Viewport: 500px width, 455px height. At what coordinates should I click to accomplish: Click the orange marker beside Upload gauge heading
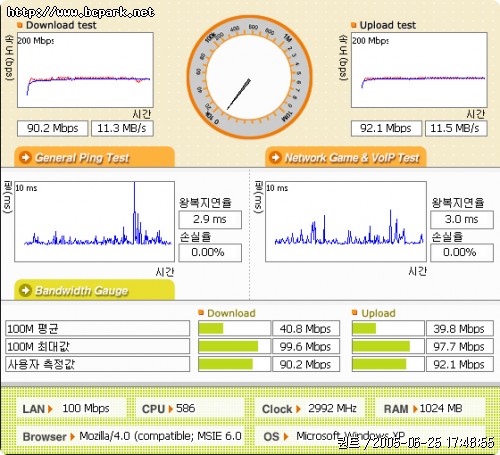[x=354, y=312]
